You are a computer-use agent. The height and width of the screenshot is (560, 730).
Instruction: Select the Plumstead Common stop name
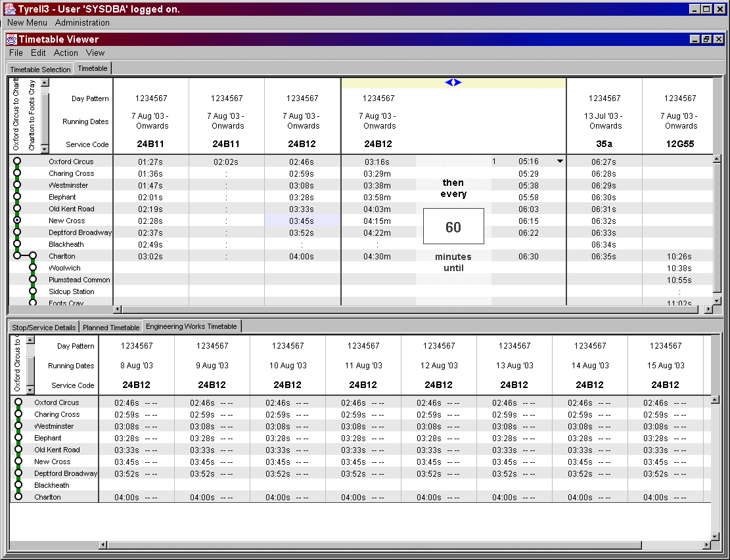pos(79,280)
